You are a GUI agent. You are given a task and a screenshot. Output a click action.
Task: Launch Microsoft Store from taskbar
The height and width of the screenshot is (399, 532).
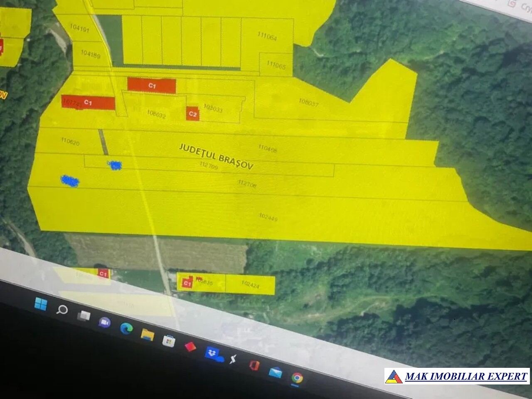(168, 341)
